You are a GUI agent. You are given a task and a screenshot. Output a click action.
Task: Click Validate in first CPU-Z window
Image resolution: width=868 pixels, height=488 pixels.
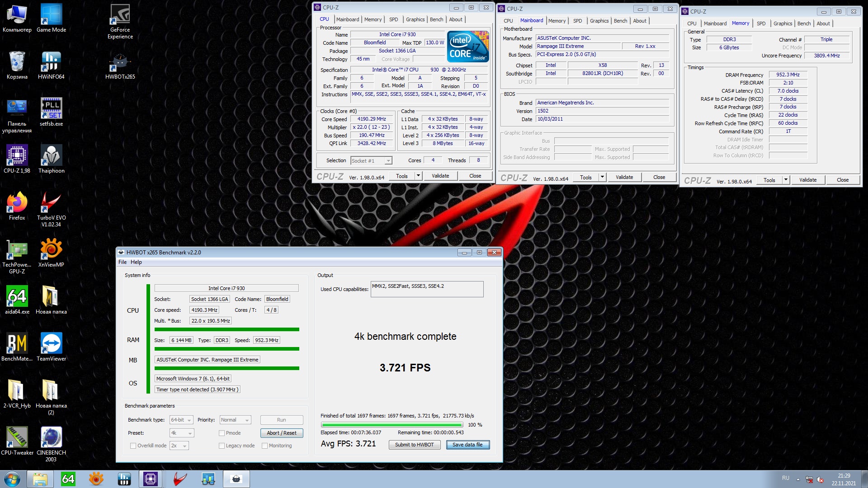tap(440, 176)
